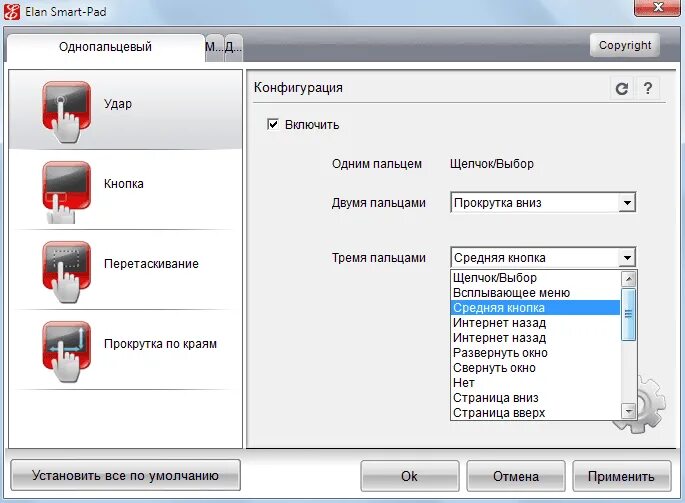Close the Elan Smart-Pad window

[x=657, y=7]
